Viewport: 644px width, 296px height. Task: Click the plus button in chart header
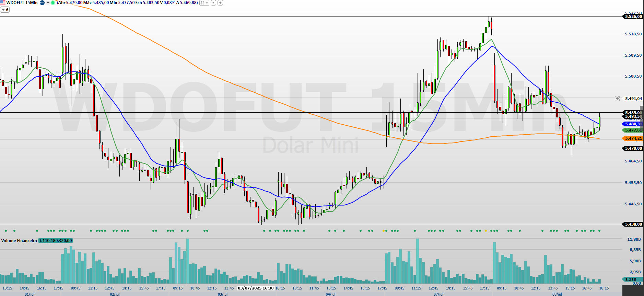220,3
